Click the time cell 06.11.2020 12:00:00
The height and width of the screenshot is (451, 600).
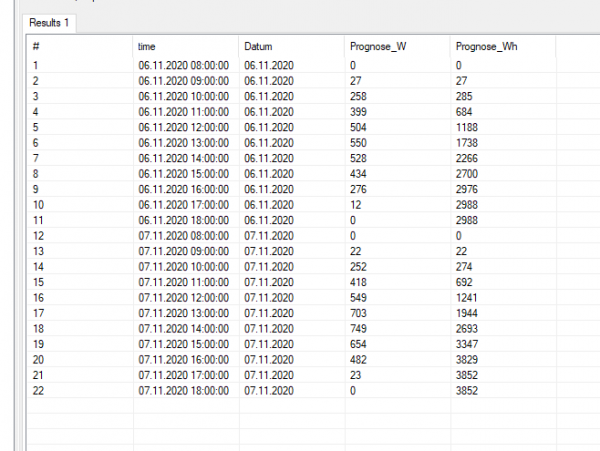pos(184,127)
